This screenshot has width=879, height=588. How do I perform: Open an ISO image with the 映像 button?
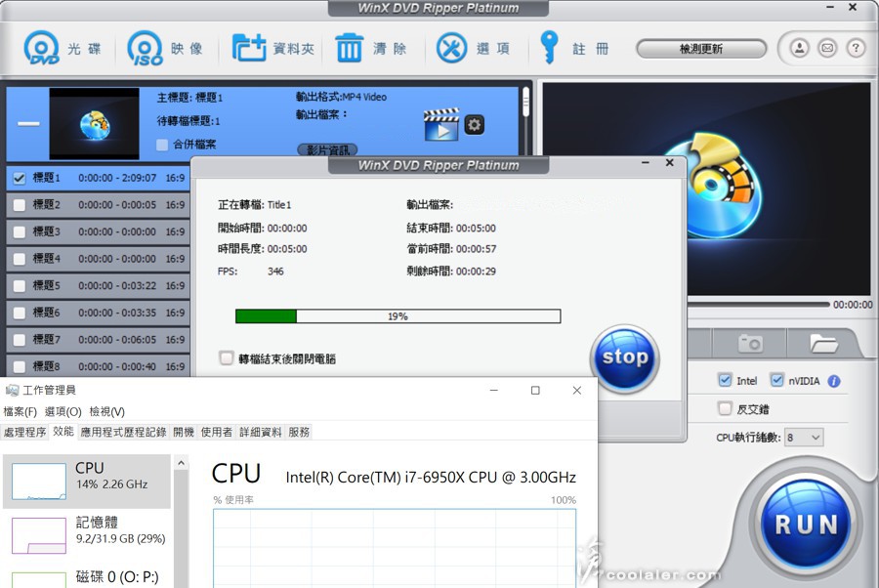(165, 48)
